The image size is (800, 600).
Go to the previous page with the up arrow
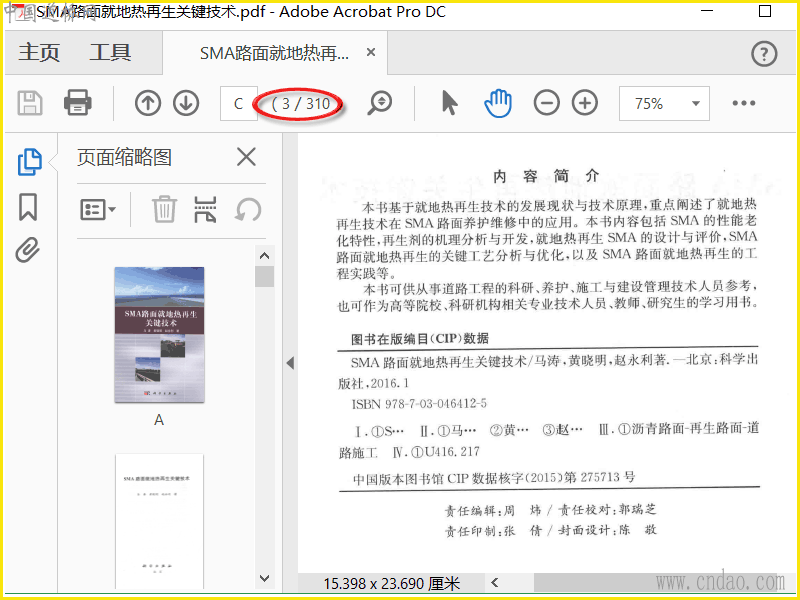(x=148, y=103)
